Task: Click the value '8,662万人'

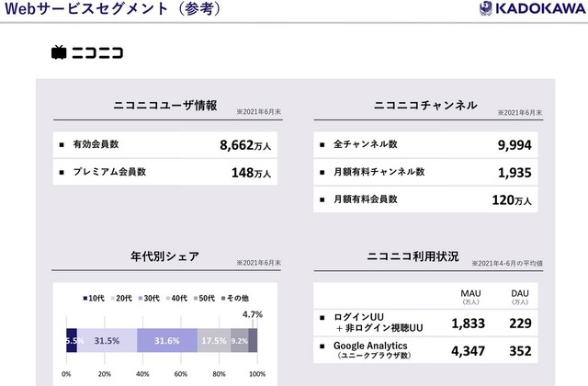Action: click(245, 145)
